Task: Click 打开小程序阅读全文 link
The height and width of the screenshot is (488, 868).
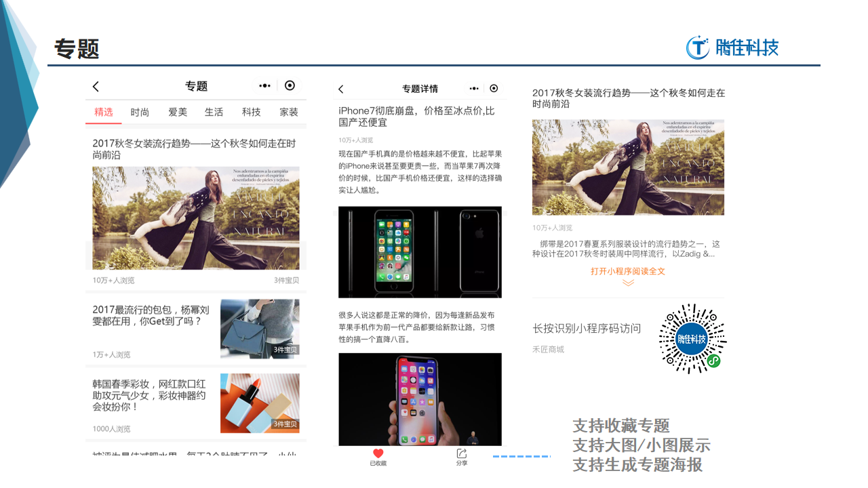Action: tap(628, 271)
